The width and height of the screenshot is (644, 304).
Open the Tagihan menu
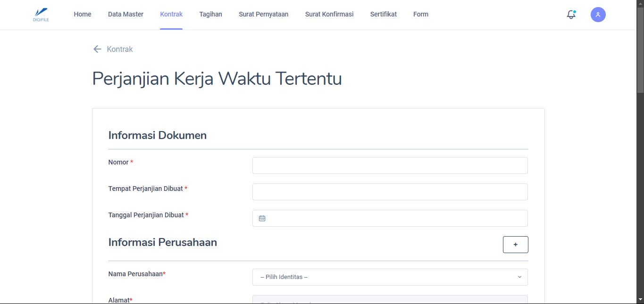[x=210, y=14]
